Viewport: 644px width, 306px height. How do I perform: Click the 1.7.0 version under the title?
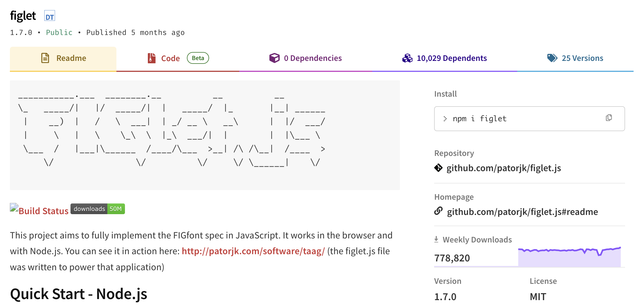point(21,33)
